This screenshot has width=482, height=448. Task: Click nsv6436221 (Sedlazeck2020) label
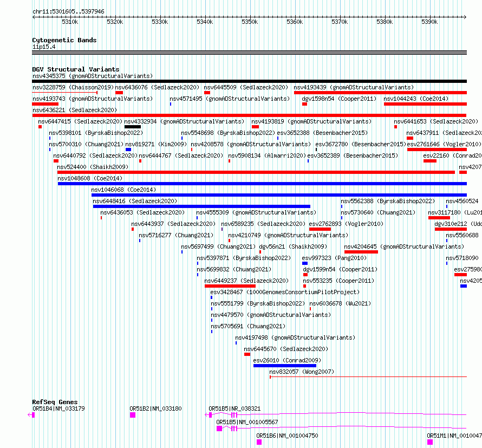[75, 110]
